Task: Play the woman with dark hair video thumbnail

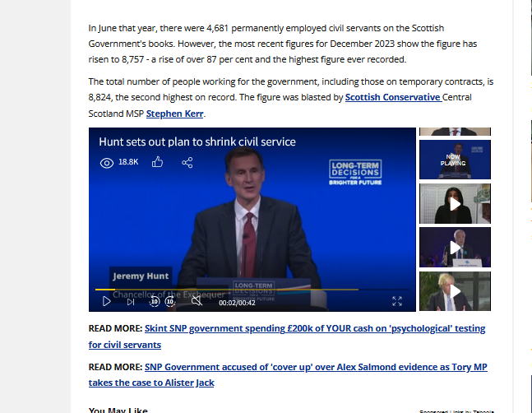Action: pyautogui.click(x=455, y=203)
